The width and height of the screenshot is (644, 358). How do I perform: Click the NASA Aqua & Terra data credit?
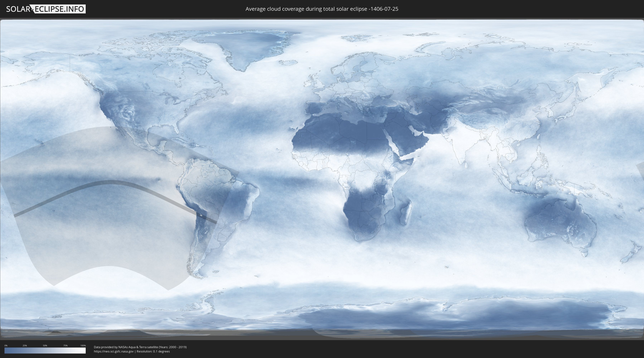tap(140, 347)
